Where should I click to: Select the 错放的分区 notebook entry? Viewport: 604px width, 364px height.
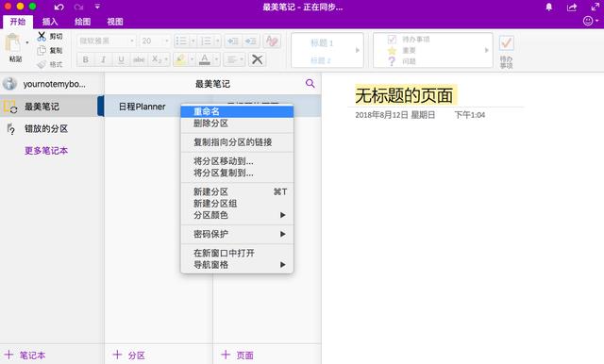[52, 128]
